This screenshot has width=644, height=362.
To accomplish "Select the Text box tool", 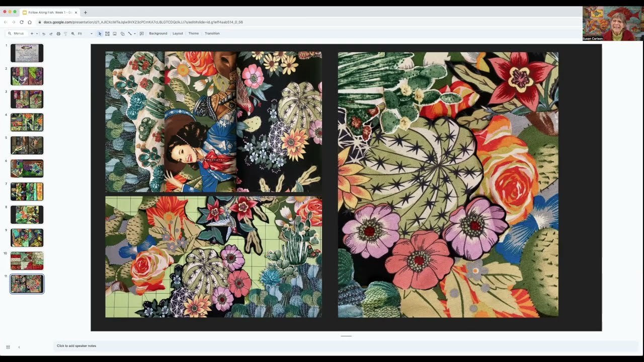I will click(x=107, y=34).
